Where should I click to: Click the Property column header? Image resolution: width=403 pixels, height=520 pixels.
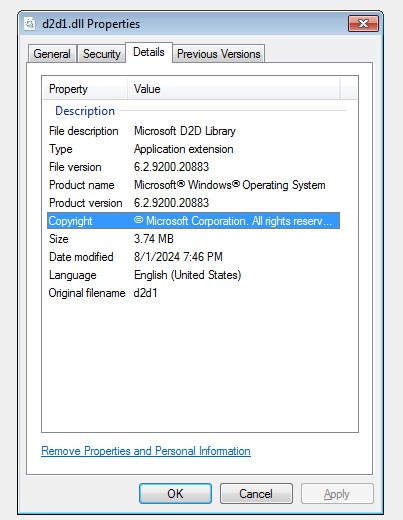85,89
